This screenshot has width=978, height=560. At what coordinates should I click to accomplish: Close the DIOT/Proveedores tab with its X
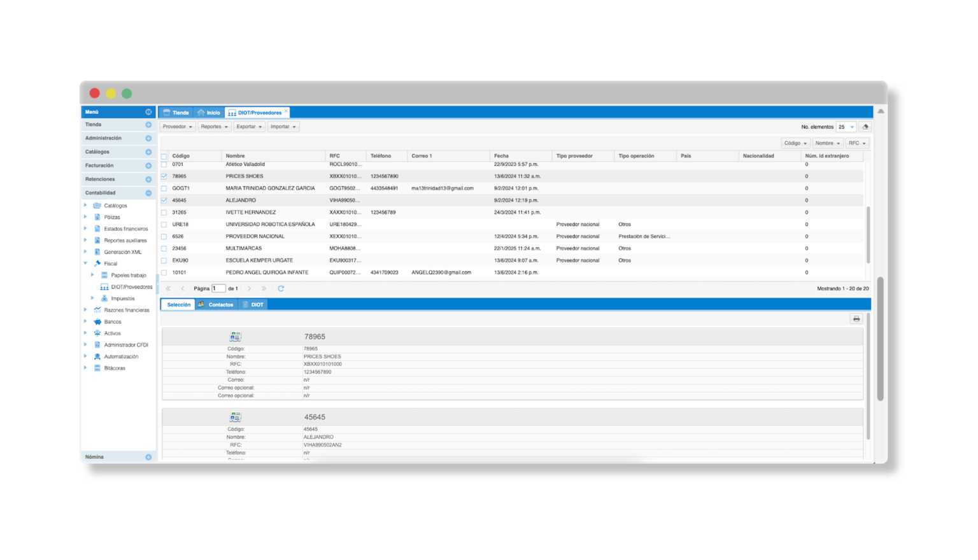tap(287, 112)
